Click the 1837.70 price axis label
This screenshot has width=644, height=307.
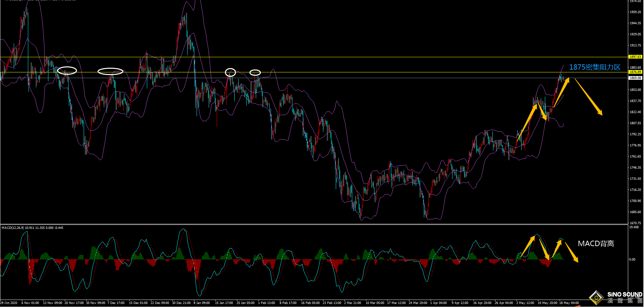[x=635, y=101]
